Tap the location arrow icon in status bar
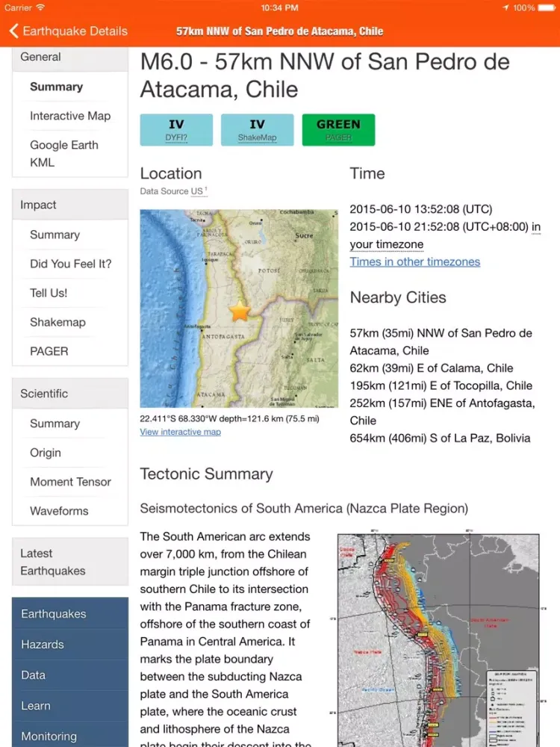The width and height of the screenshot is (560, 747). (505, 7)
